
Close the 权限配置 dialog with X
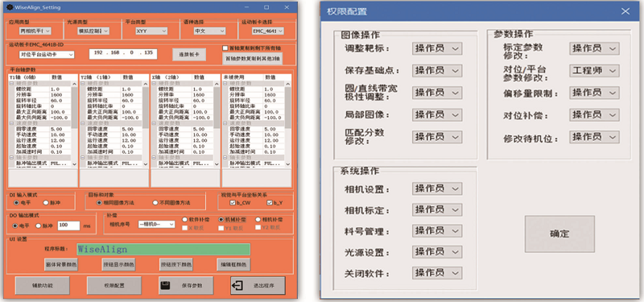(x=625, y=11)
